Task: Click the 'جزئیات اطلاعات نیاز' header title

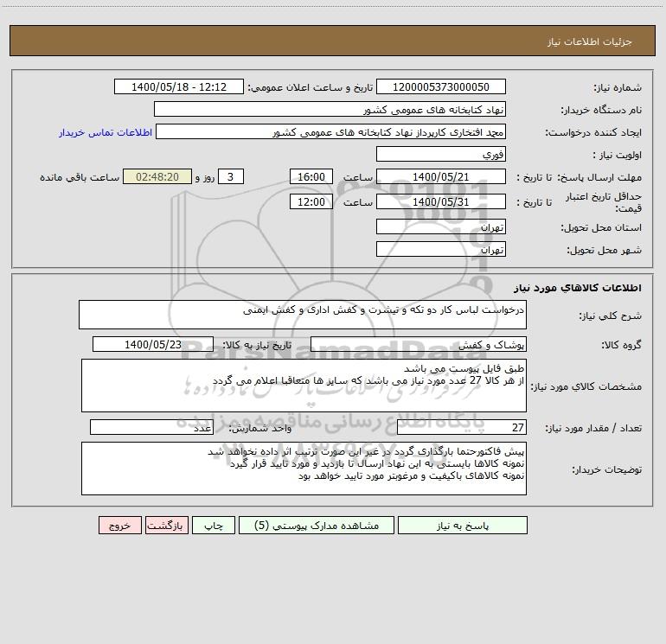Action: point(589,41)
